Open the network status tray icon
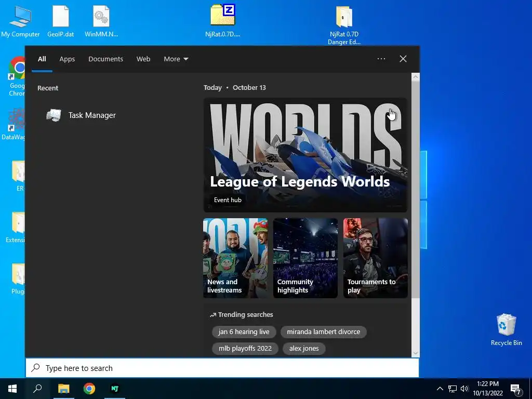The height and width of the screenshot is (399, 532). [453, 389]
